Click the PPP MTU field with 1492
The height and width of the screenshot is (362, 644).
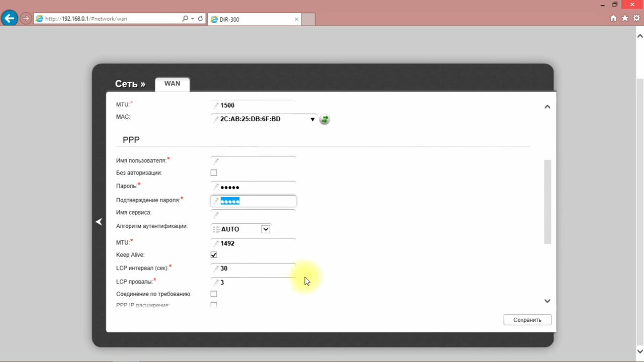[253, 243]
